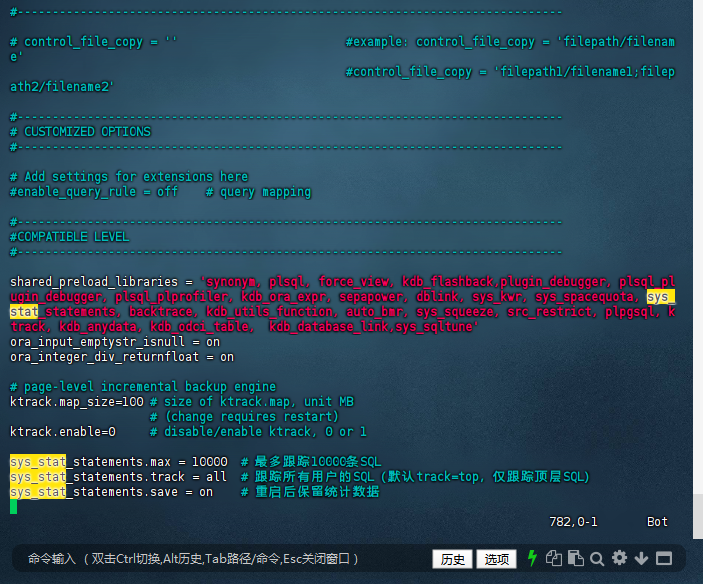Click the green vim cursor block
This screenshot has height=584, width=703.
[13, 507]
